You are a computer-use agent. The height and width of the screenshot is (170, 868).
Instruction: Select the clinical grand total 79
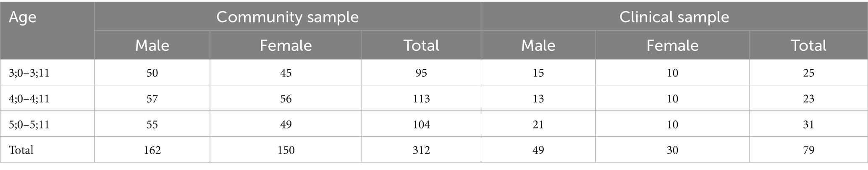pyautogui.click(x=808, y=150)
